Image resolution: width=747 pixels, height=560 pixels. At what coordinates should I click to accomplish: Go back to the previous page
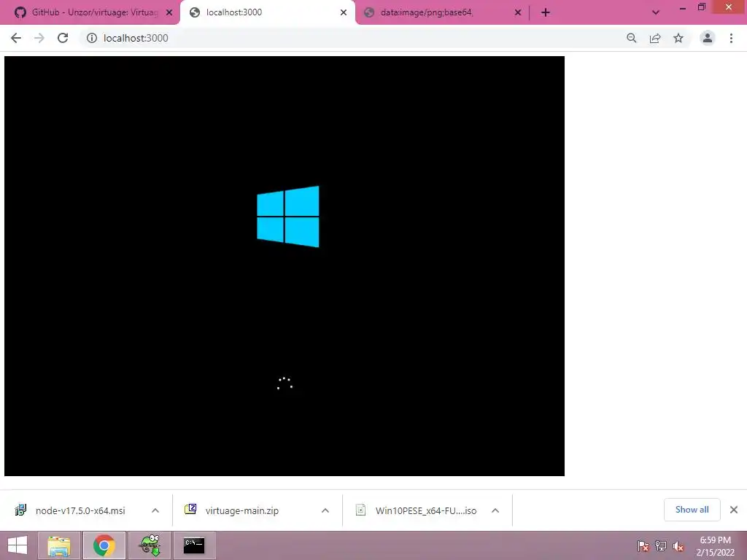[16, 38]
